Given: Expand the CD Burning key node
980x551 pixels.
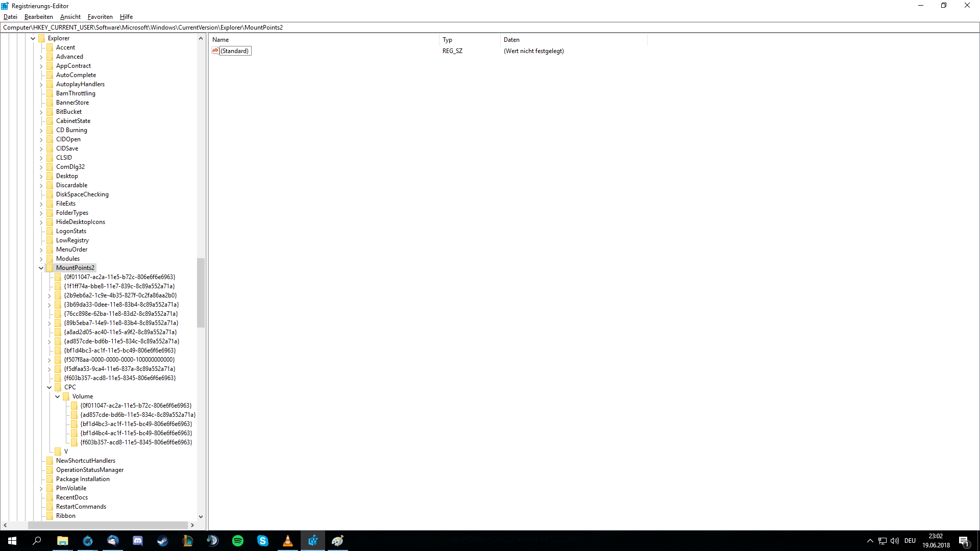Looking at the screenshot, I should [x=41, y=131].
